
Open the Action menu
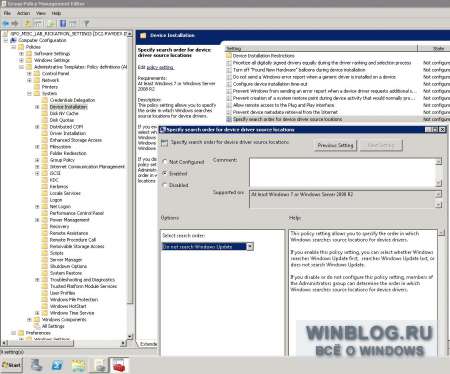tap(23, 13)
